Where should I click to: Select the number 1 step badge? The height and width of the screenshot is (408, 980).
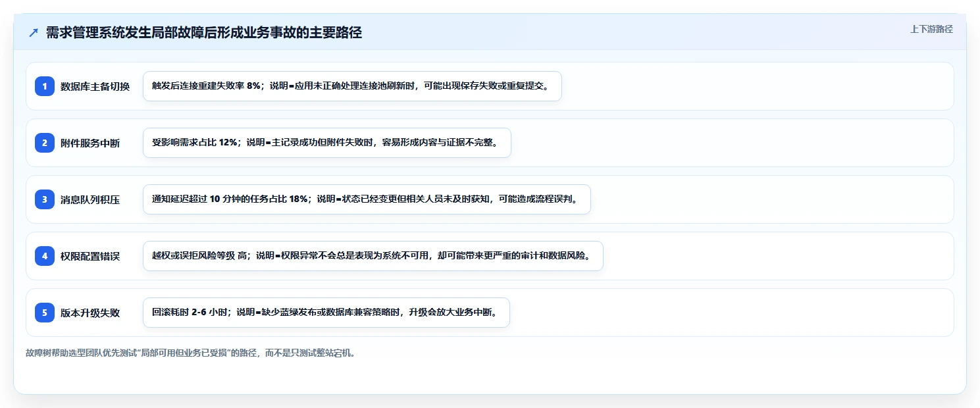point(45,86)
